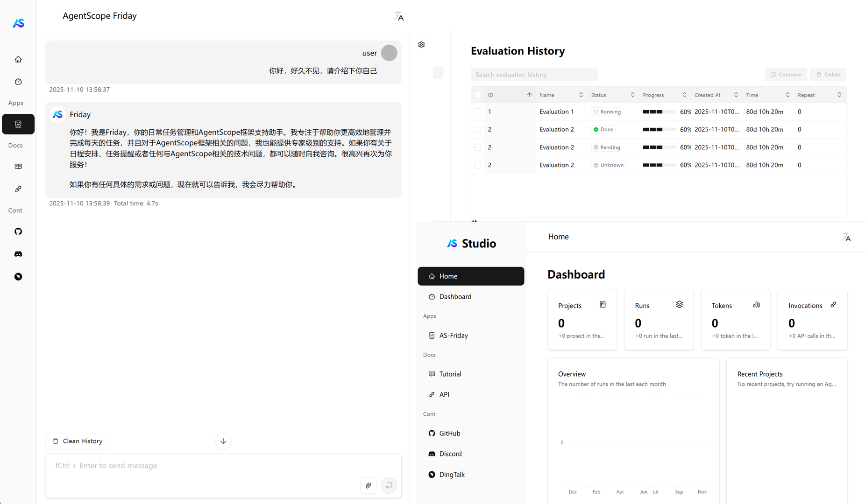865x504 pixels.
Task: Click the Recent Projects heading
Action: (759, 374)
